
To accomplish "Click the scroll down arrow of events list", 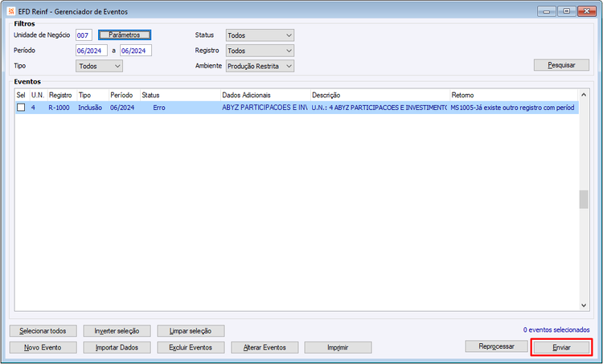I will [x=584, y=305].
